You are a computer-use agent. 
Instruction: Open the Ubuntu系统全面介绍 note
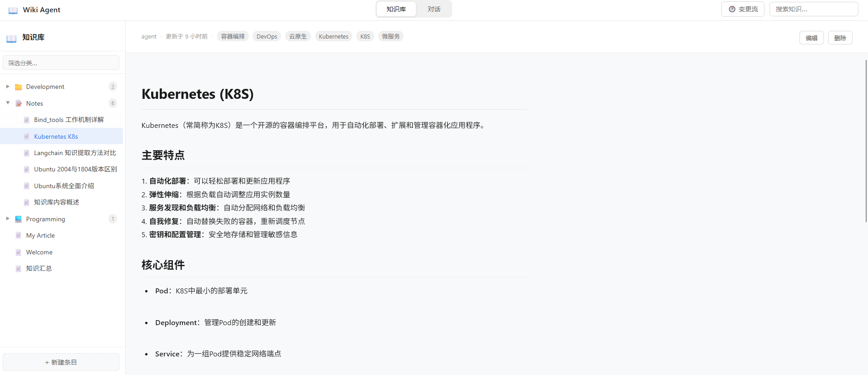tap(62, 186)
